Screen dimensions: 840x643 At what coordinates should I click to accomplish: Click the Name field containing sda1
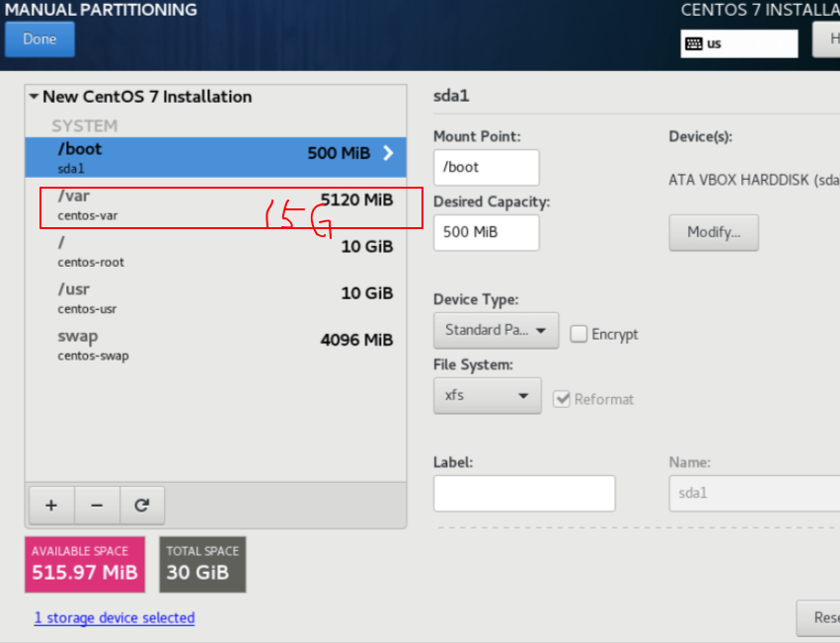[x=754, y=494]
